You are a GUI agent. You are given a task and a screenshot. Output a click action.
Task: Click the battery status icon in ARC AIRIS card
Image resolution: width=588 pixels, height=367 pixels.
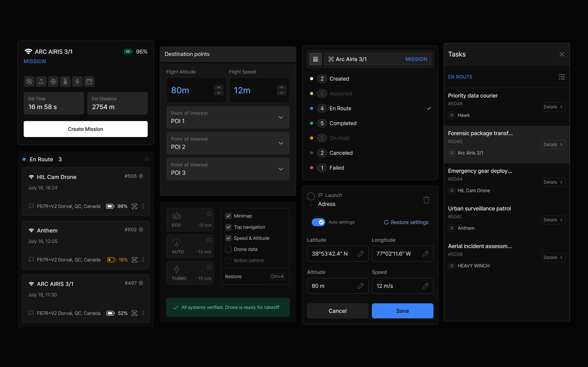(128, 51)
